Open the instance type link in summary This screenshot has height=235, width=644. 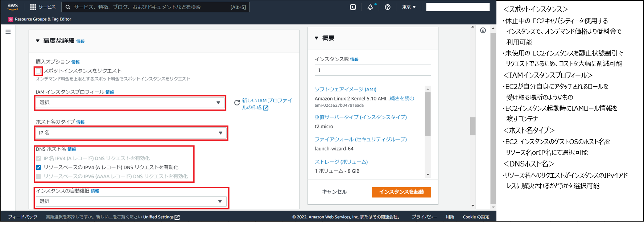tap(361, 117)
